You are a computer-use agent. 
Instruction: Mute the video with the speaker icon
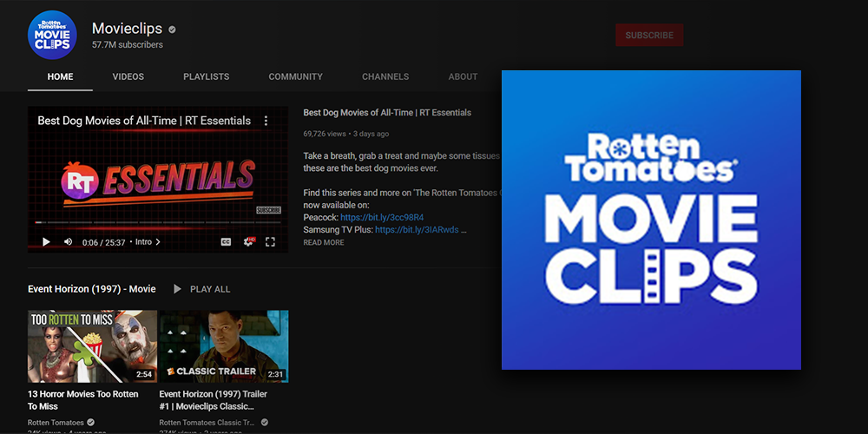click(68, 242)
